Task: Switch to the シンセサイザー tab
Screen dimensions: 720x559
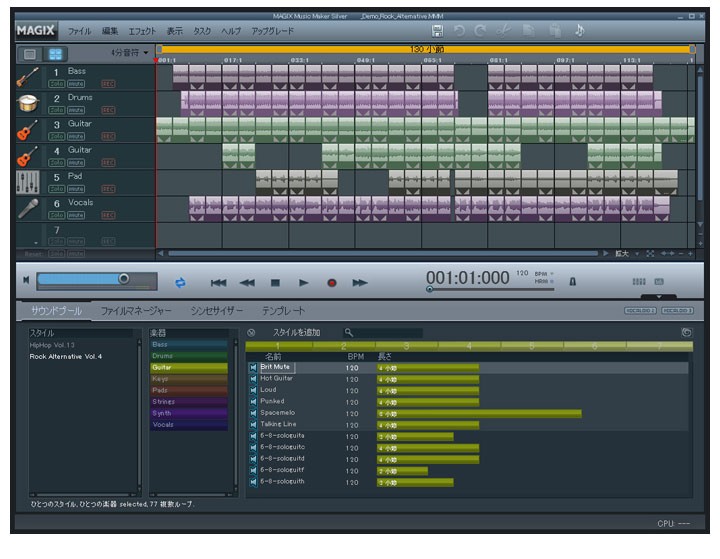Action: (x=216, y=311)
